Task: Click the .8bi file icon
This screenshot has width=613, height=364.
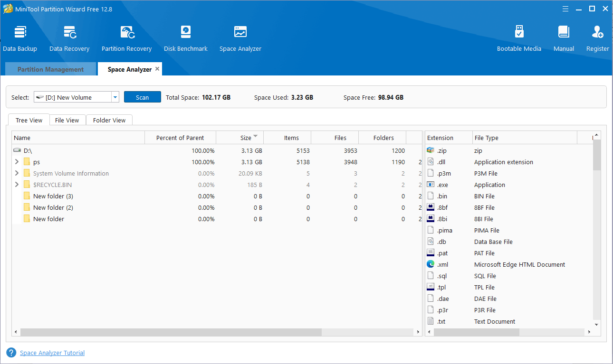Action: tap(431, 219)
